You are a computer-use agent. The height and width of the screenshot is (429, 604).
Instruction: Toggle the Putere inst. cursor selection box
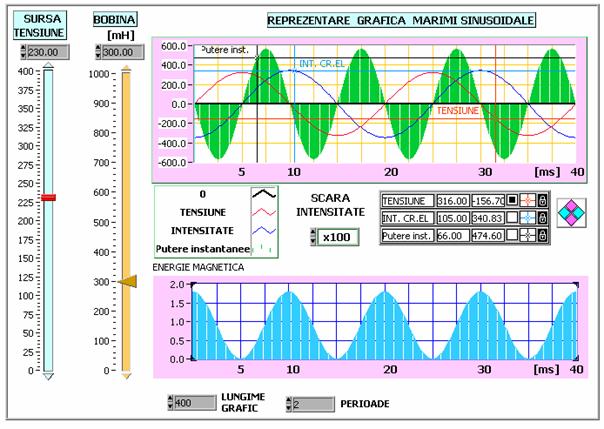[512, 236]
